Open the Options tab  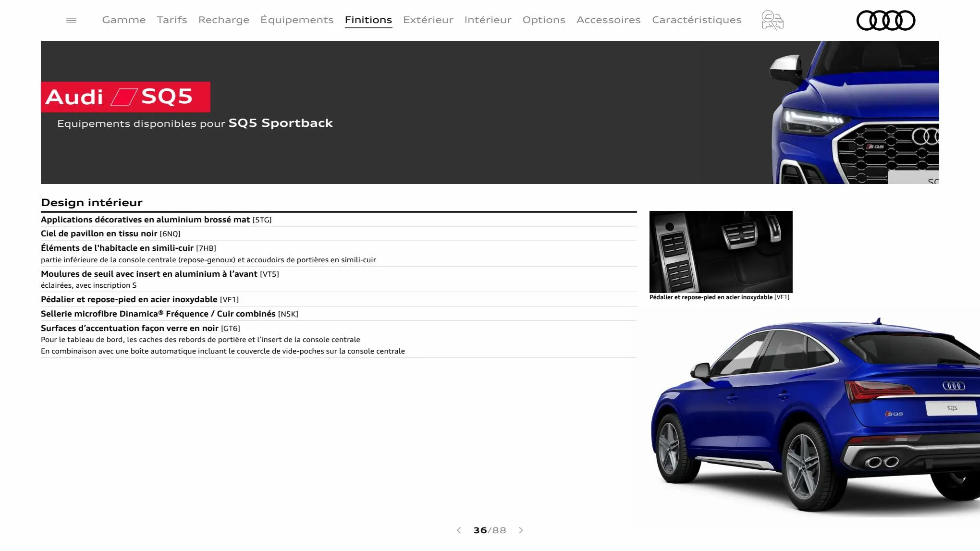tap(544, 20)
